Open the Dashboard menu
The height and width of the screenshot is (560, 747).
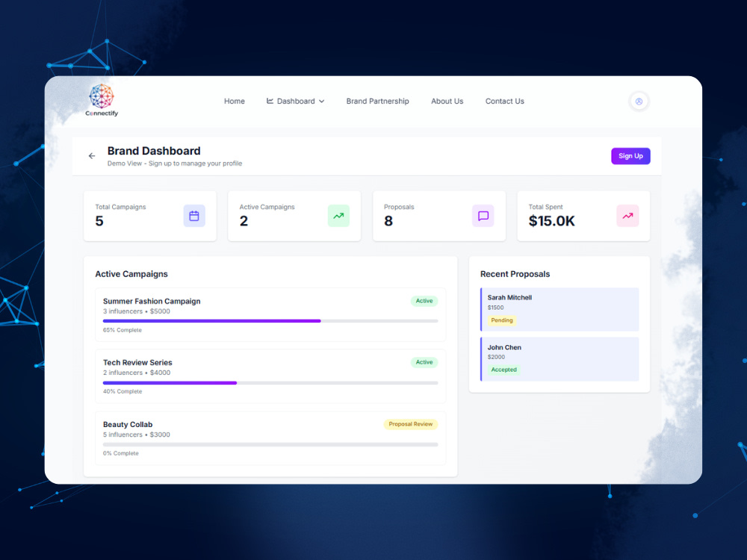(x=295, y=102)
